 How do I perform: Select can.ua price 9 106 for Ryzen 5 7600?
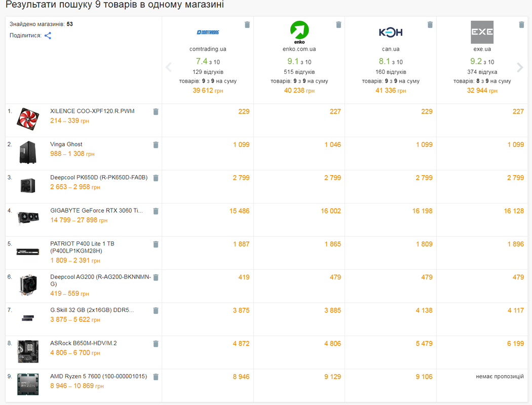(425, 377)
